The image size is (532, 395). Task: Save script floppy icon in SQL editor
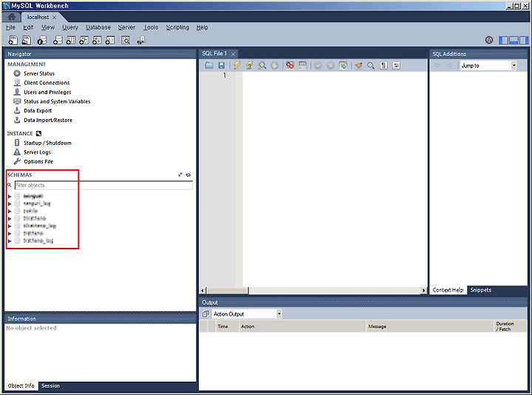(222, 65)
